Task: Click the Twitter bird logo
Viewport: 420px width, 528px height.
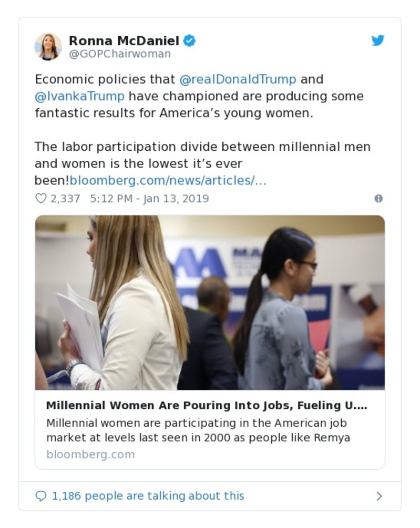Action: [377, 40]
